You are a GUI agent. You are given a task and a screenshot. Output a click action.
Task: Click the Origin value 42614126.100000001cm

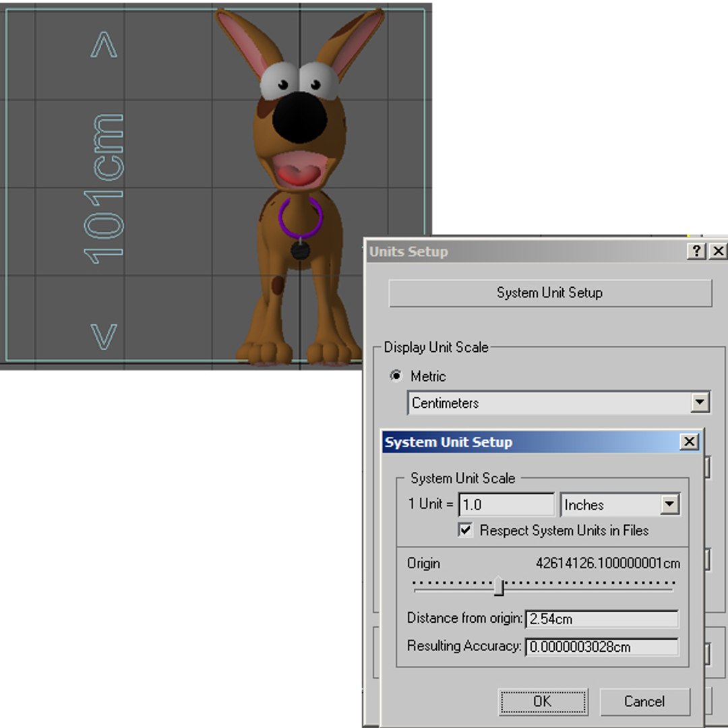click(608, 563)
